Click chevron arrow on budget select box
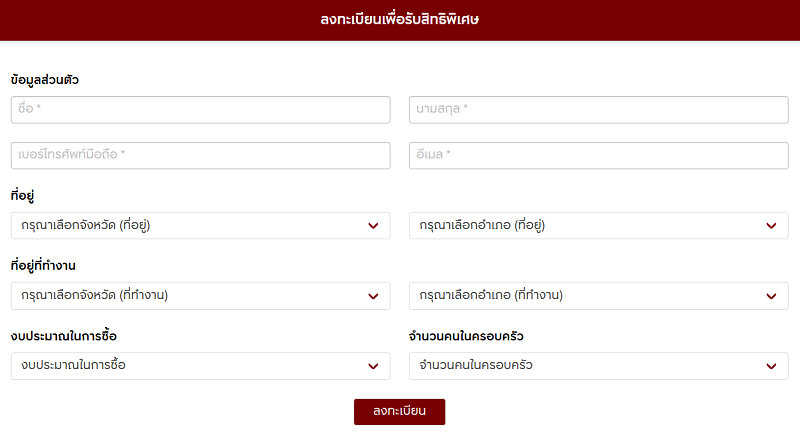The height and width of the screenshot is (439, 800). coord(373,366)
